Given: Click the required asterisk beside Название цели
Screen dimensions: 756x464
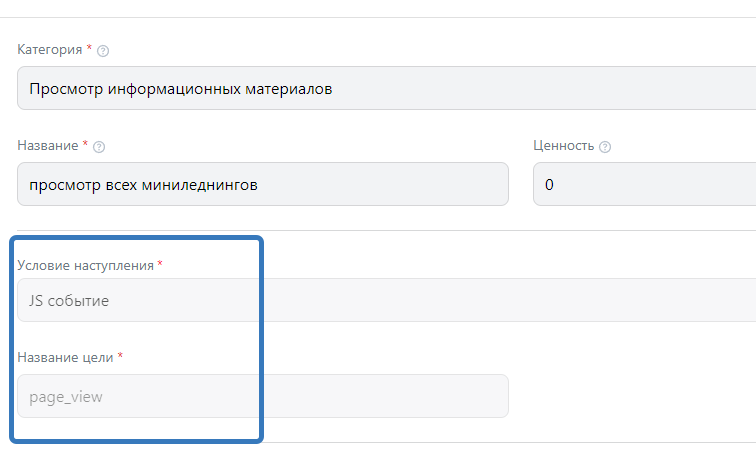Looking at the screenshot, I should click(121, 357).
